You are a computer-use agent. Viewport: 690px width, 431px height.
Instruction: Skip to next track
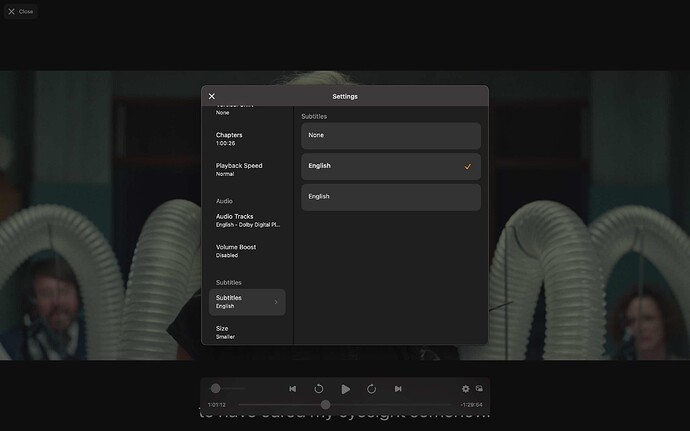point(398,389)
